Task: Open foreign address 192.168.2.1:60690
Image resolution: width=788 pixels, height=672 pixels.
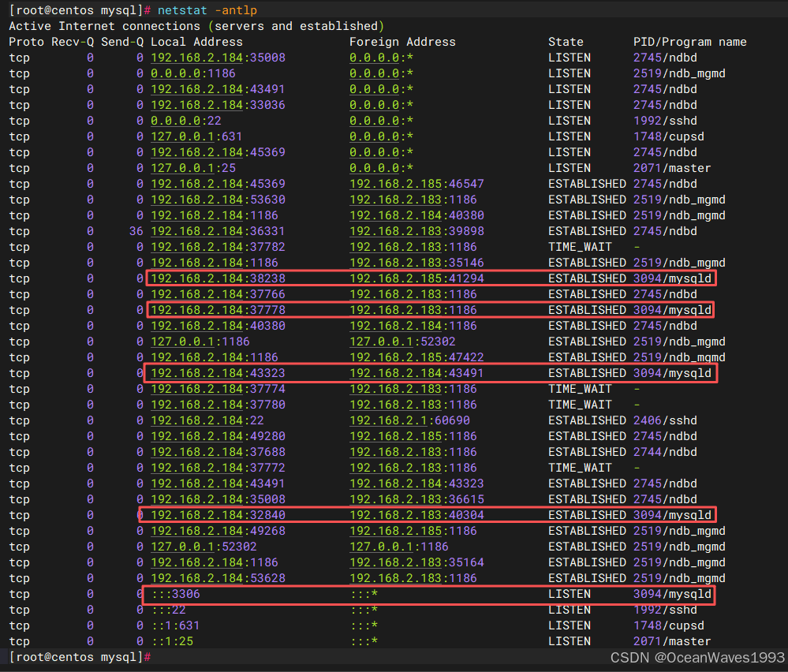Action: [x=409, y=420]
